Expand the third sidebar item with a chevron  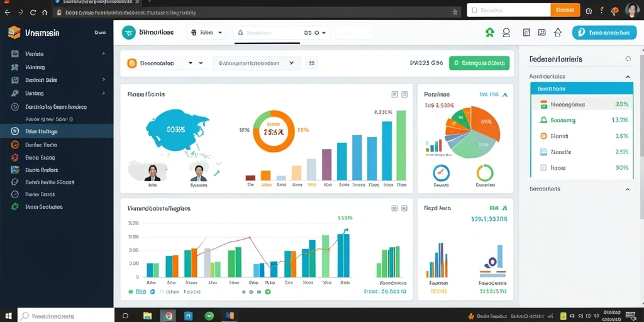[x=104, y=80]
